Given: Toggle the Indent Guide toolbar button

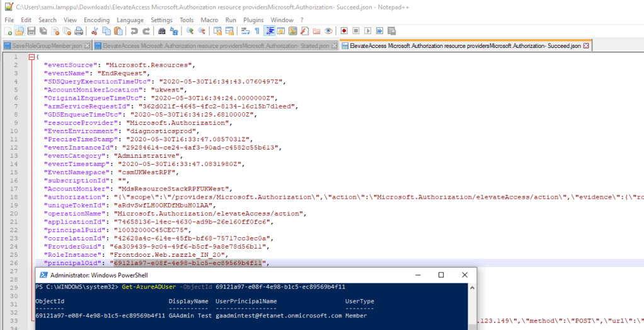Looking at the screenshot, I should tap(270, 31).
